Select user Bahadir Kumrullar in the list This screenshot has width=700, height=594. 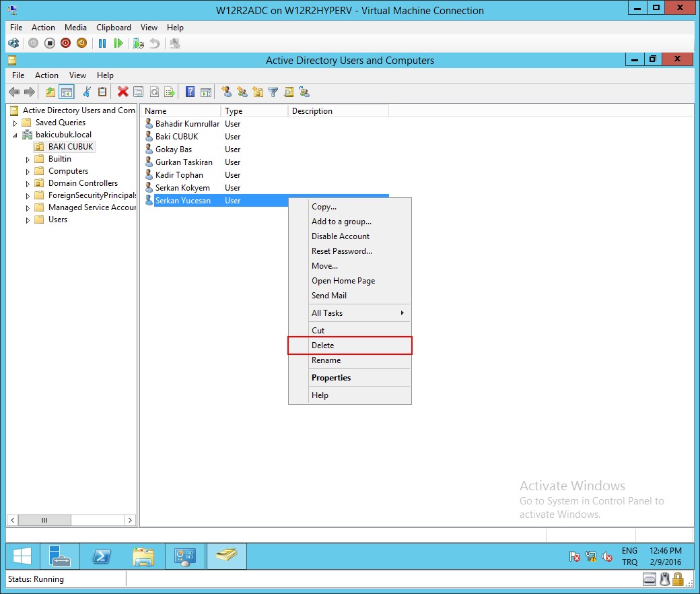pos(187,124)
